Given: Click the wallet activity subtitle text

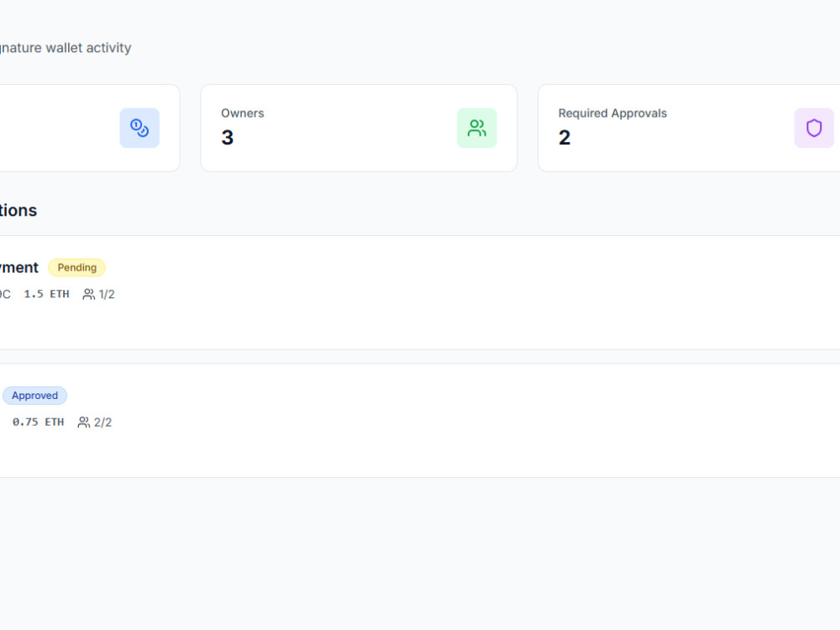Looking at the screenshot, I should click(x=66, y=48).
